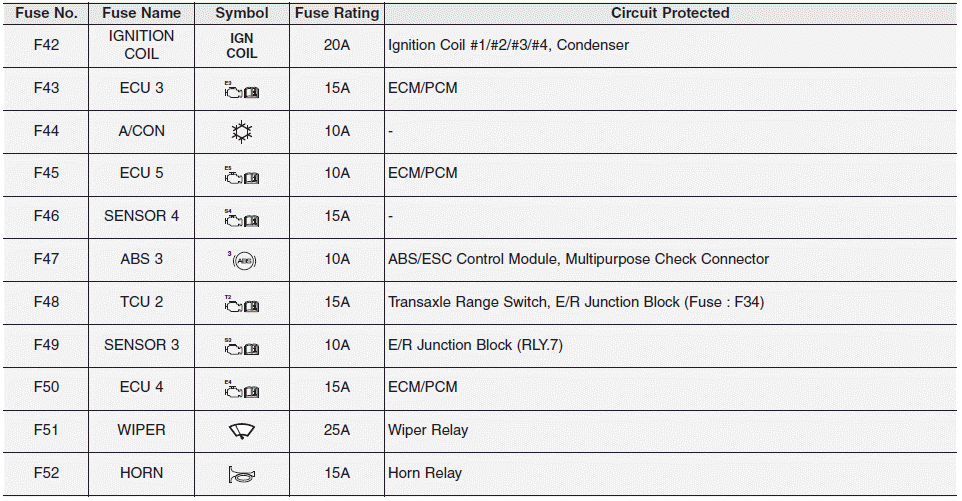Select the A/CON snowflake symbol
The image size is (962, 501).
(241, 132)
